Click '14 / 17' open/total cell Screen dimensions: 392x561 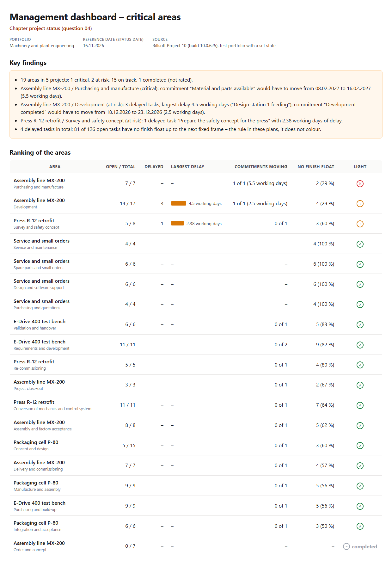(x=128, y=204)
